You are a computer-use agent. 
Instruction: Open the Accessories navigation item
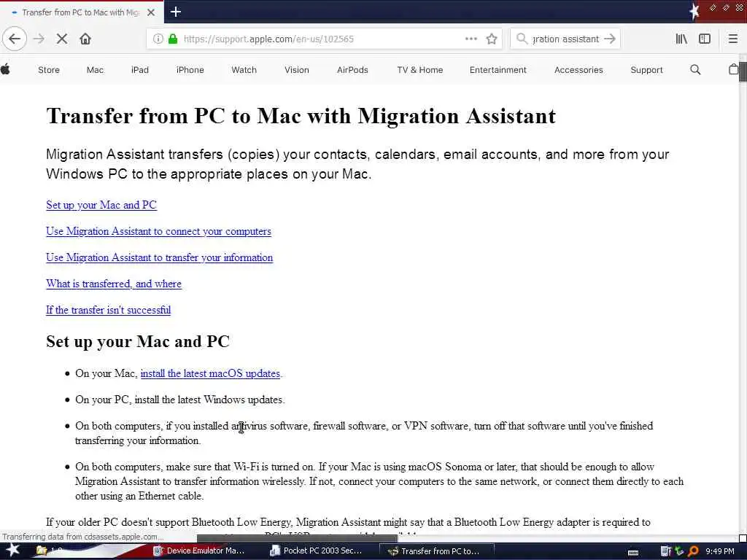pyautogui.click(x=578, y=70)
